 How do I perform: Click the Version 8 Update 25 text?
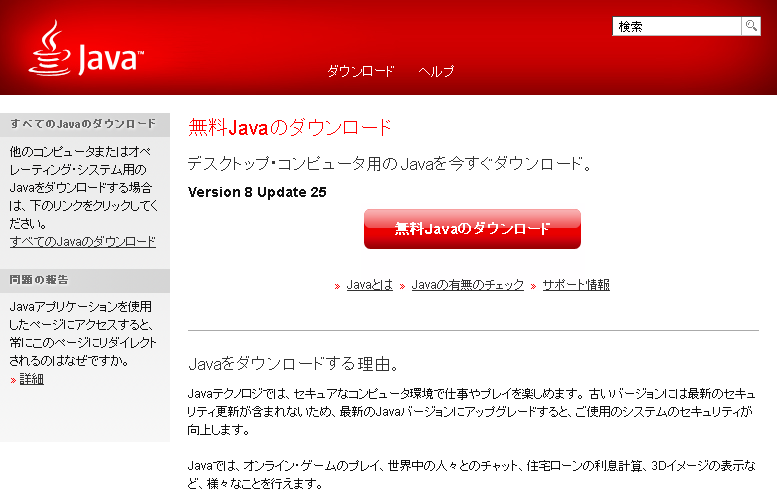click(257, 192)
